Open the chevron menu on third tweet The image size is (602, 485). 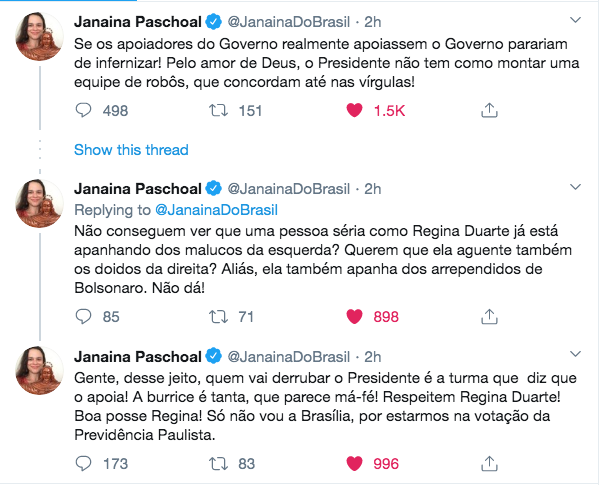coord(573,355)
